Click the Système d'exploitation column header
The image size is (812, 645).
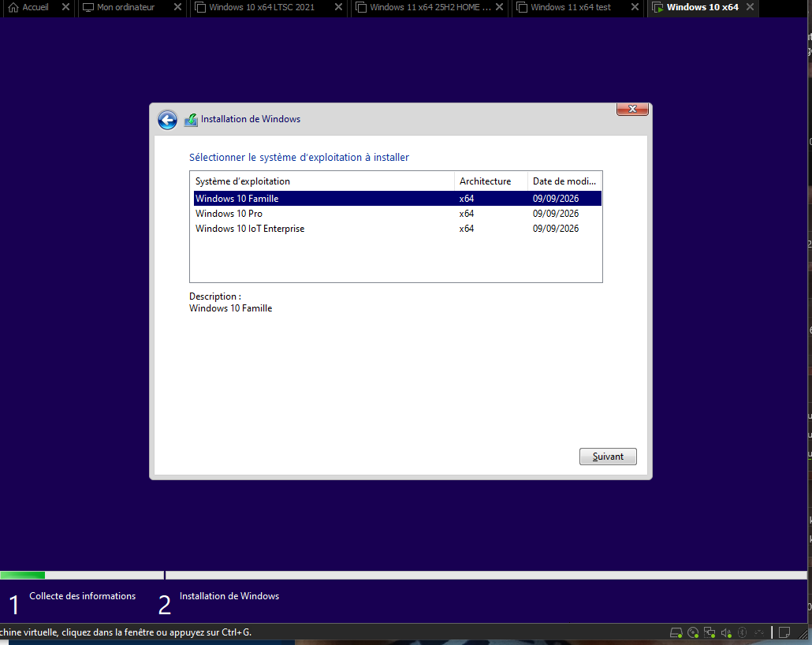tap(322, 181)
